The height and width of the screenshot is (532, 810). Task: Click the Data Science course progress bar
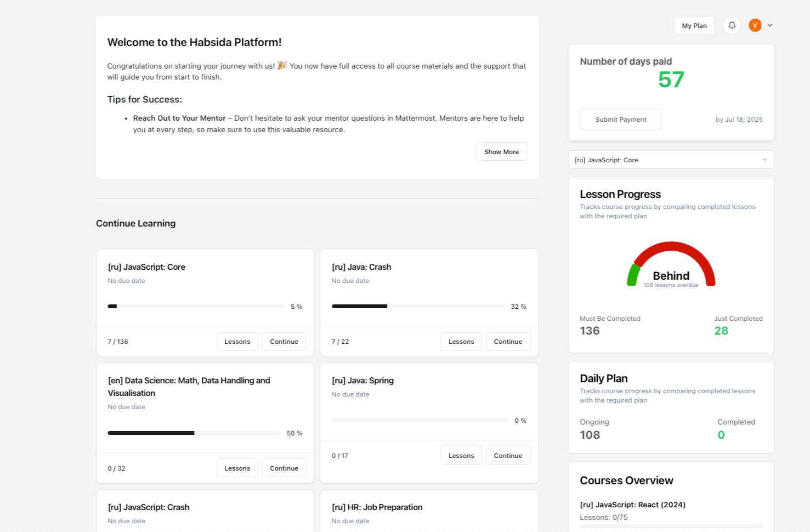point(194,433)
